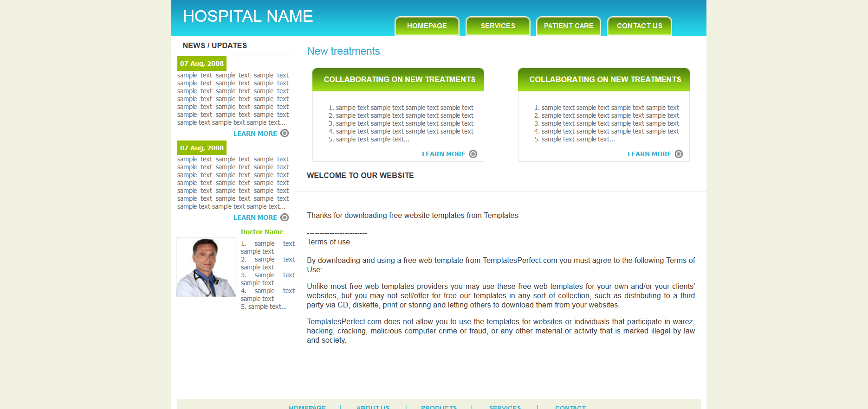Click the left Collaborating on New Treatments header
Viewport: 868px width, 409px height.
(x=399, y=80)
